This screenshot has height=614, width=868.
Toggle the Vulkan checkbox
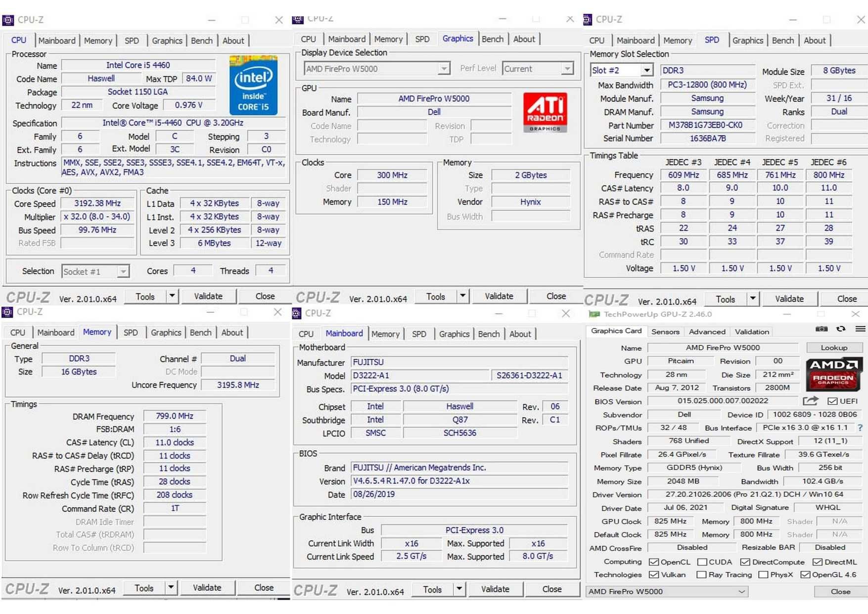coord(653,574)
